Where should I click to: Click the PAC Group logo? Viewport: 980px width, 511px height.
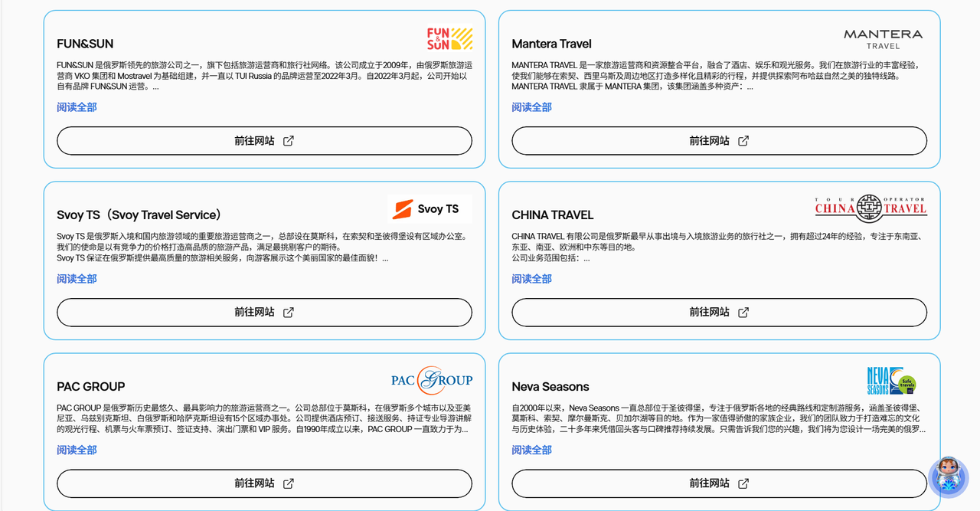pos(432,380)
